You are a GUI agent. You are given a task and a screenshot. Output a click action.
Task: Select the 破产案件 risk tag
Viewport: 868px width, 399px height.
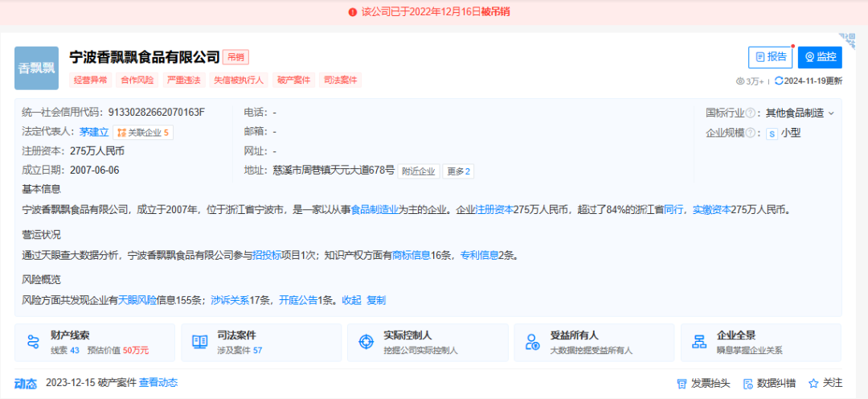(294, 80)
